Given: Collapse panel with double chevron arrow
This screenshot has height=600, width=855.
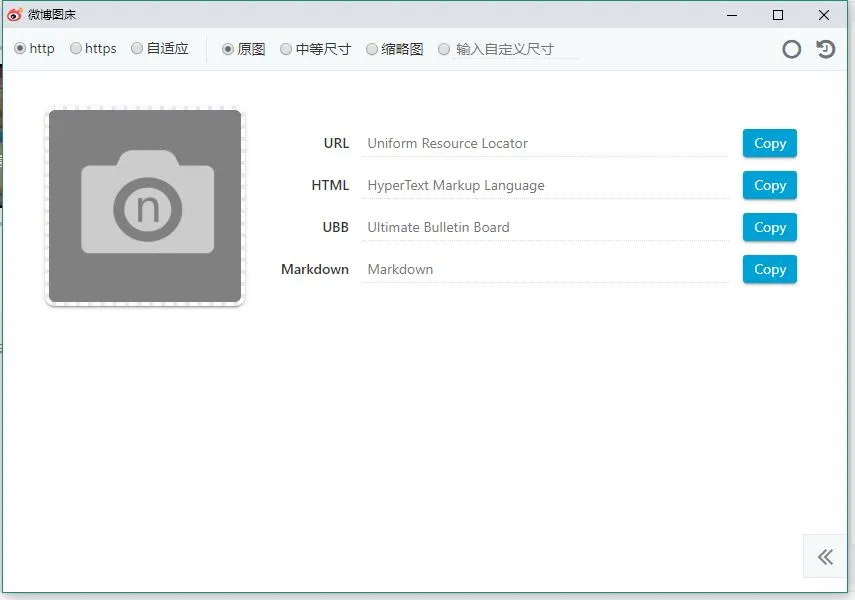Looking at the screenshot, I should (825, 556).
